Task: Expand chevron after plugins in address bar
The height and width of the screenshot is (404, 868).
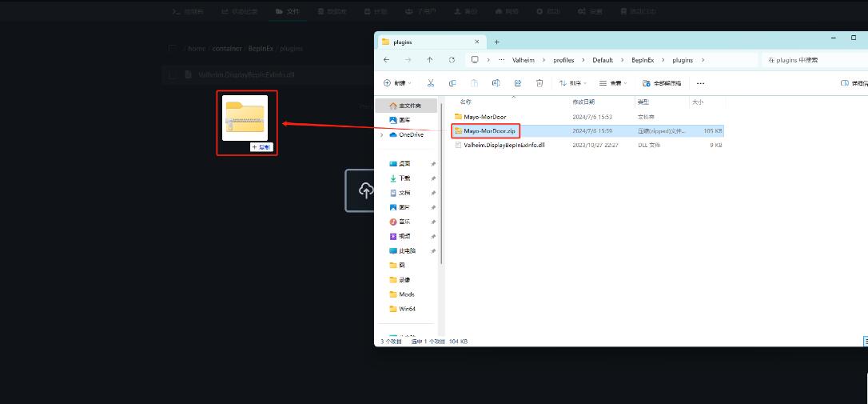Action: [x=703, y=60]
